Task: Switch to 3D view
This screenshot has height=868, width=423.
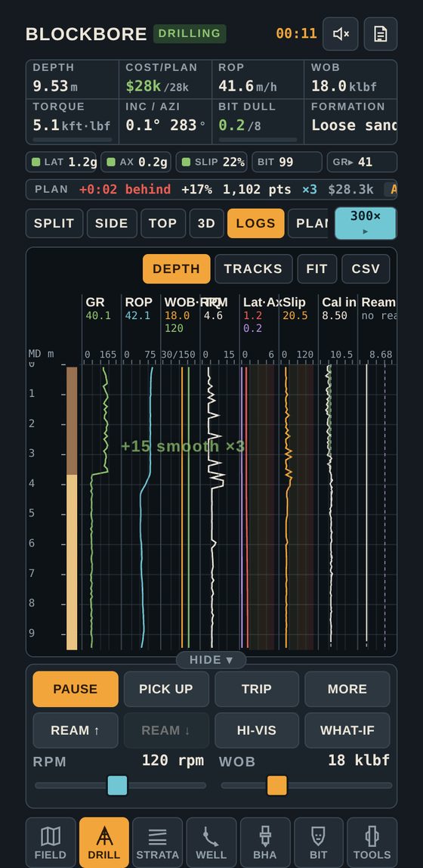Action: point(206,224)
